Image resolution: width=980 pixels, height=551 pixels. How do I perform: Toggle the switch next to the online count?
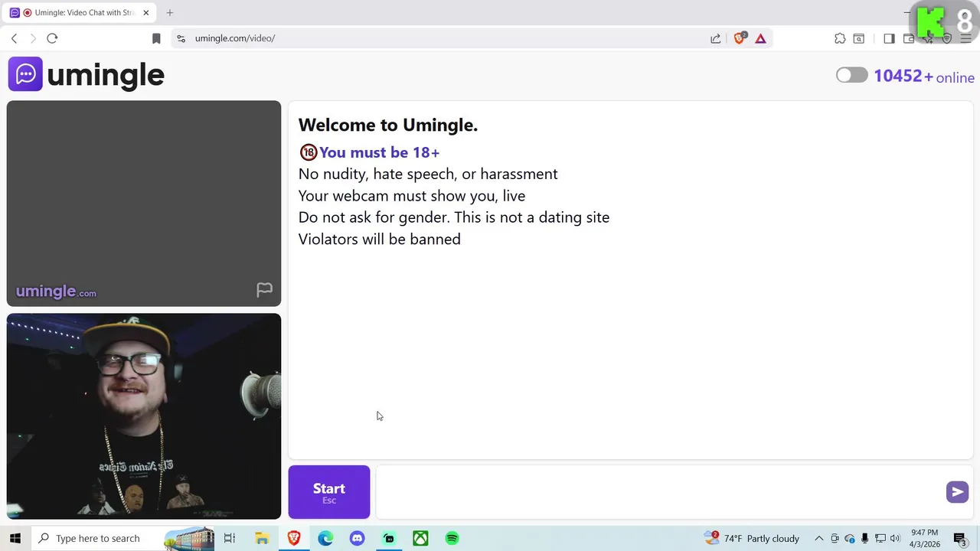[851, 75]
